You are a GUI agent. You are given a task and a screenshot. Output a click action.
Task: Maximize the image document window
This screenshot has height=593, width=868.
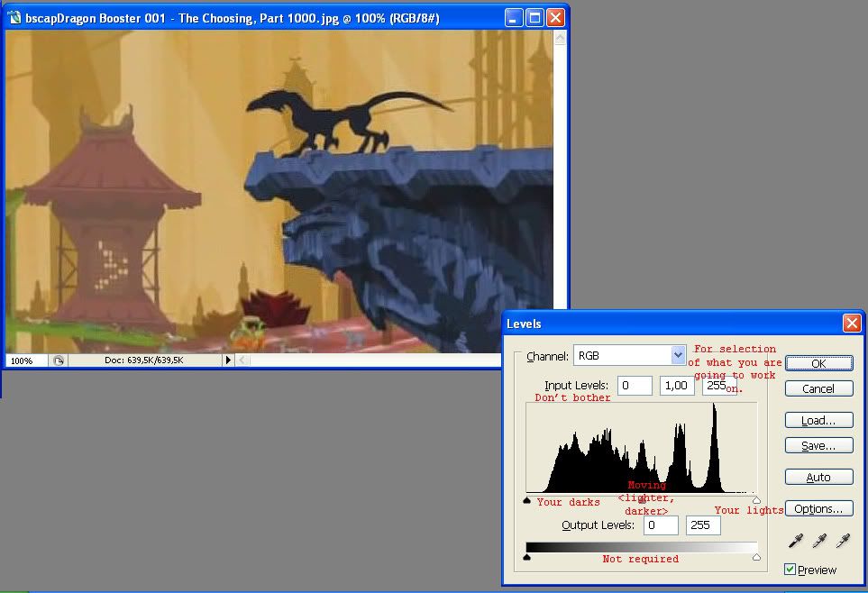(x=535, y=18)
